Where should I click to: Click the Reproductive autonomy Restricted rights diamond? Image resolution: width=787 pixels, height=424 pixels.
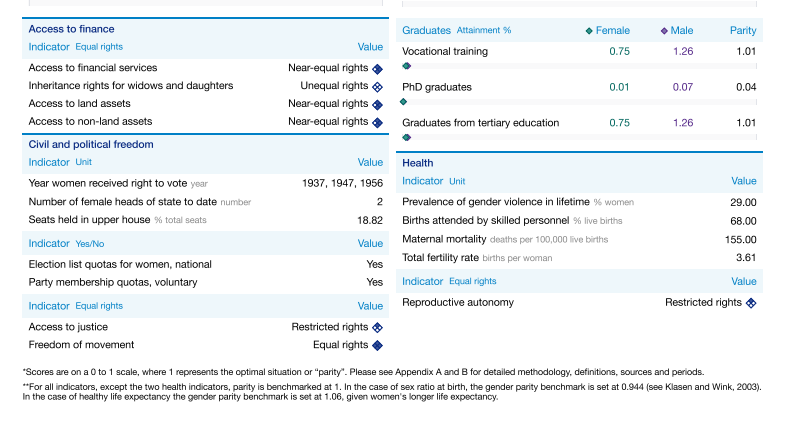751,303
